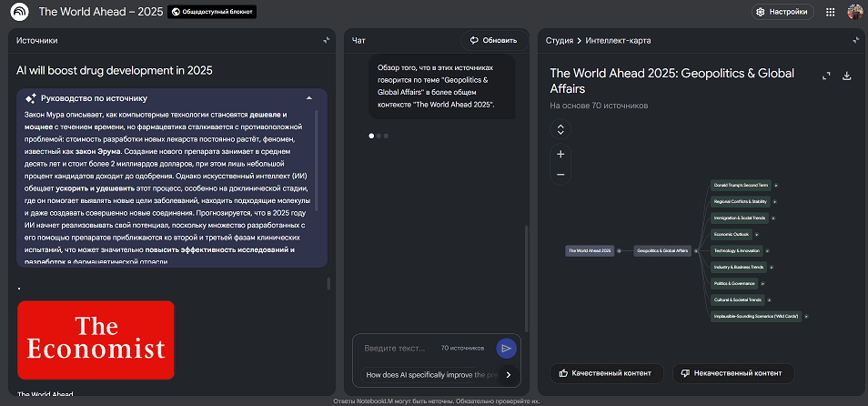
Task: Zoom in on the mind map
Action: (x=560, y=154)
